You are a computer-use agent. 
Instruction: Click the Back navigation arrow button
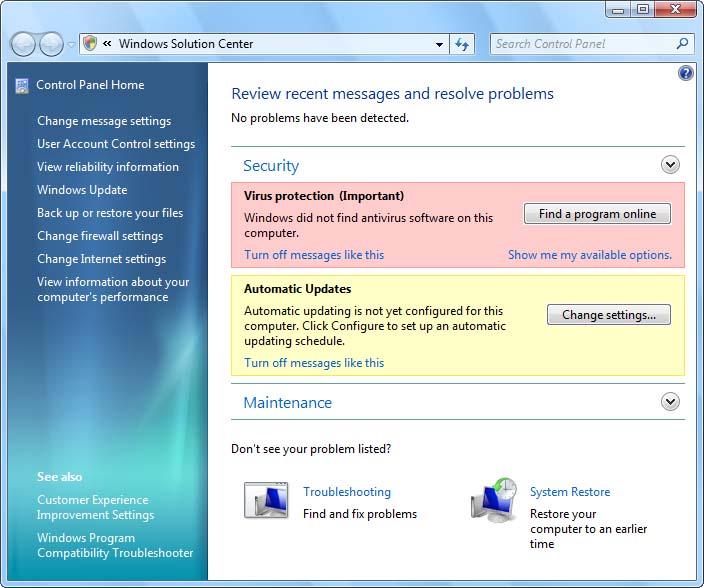[x=23, y=44]
